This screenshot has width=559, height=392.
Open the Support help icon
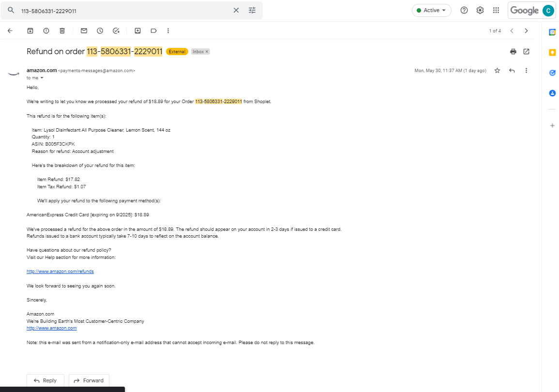(464, 10)
